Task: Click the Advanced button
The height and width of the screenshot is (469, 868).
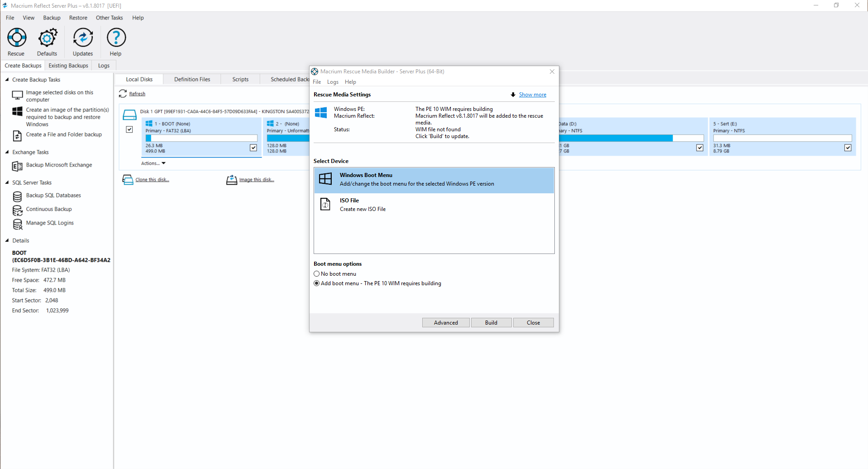Action: [x=446, y=323]
